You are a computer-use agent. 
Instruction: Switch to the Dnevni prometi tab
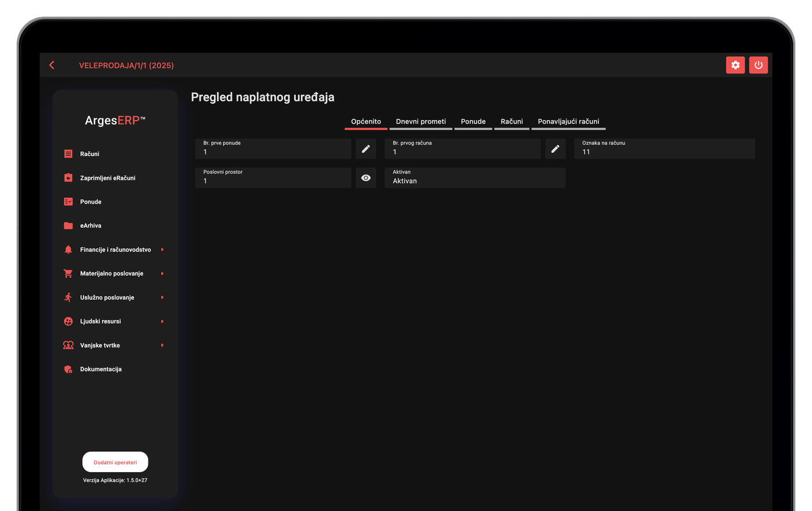click(420, 121)
